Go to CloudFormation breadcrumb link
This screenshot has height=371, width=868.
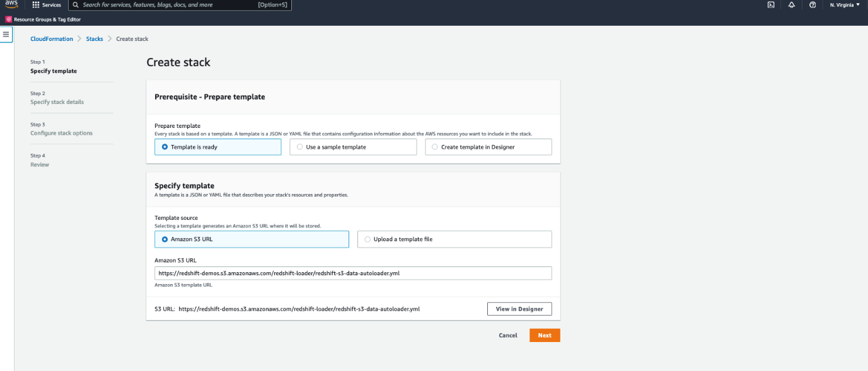(x=52, y=39)
